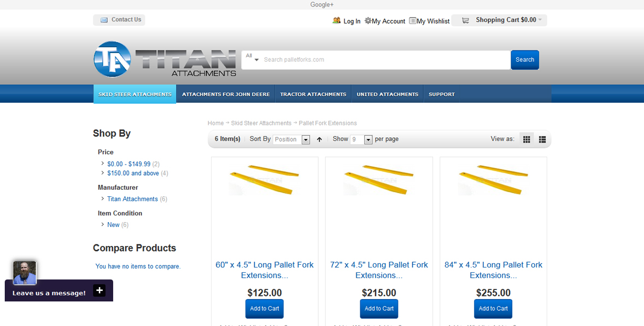Click the $215.00 price text
644x326 pixels.
click(379, 293)
